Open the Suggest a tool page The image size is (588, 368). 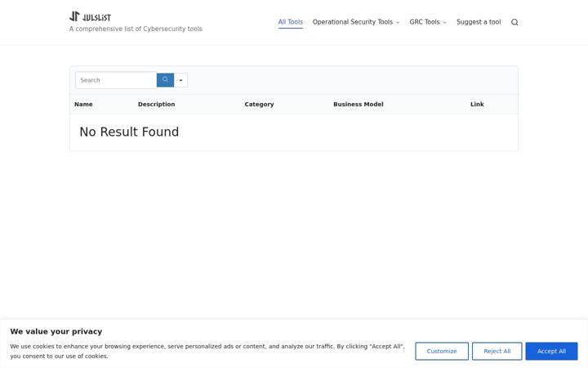click(x=479, y=22)
